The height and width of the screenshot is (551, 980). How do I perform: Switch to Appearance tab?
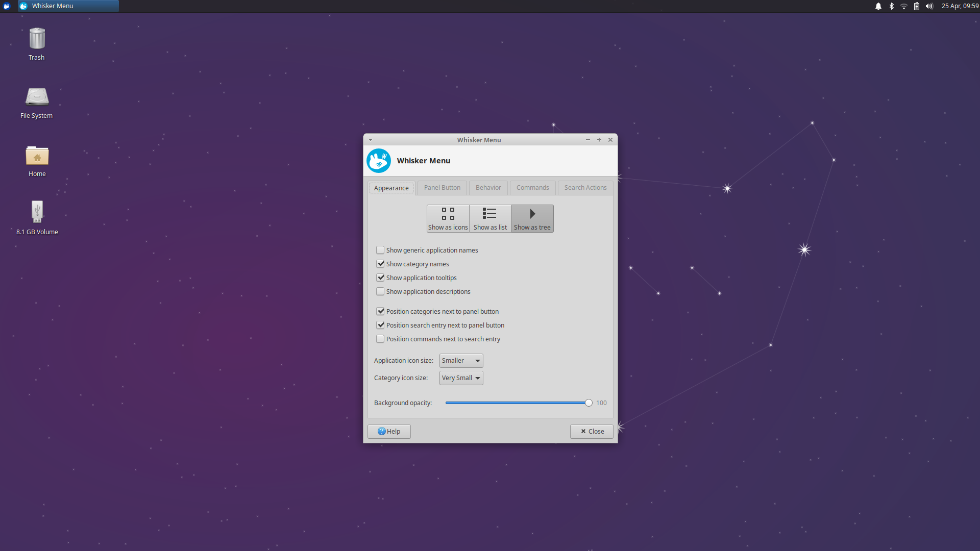pyautogui.click(x=391, y=188)
